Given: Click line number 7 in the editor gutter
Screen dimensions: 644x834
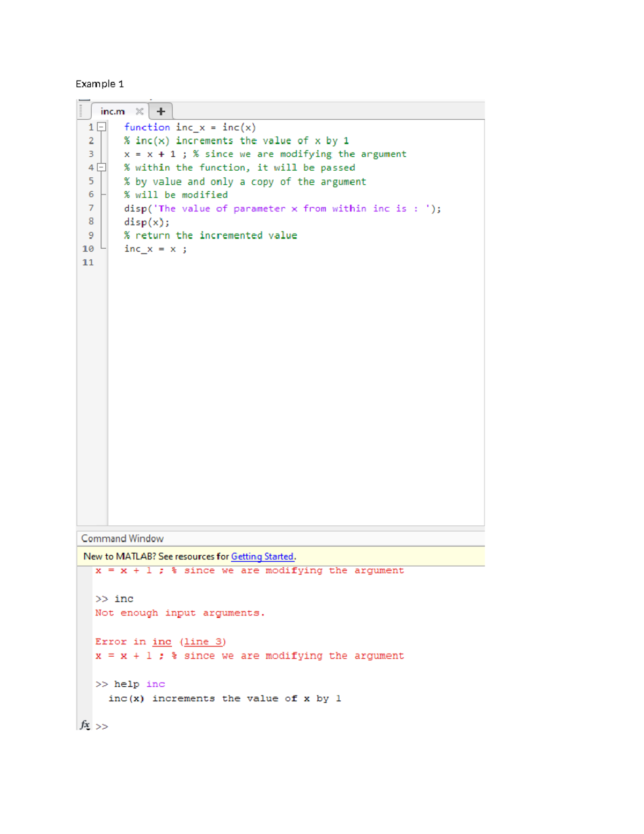Looking at the screenshot, I should coord(91,208).
